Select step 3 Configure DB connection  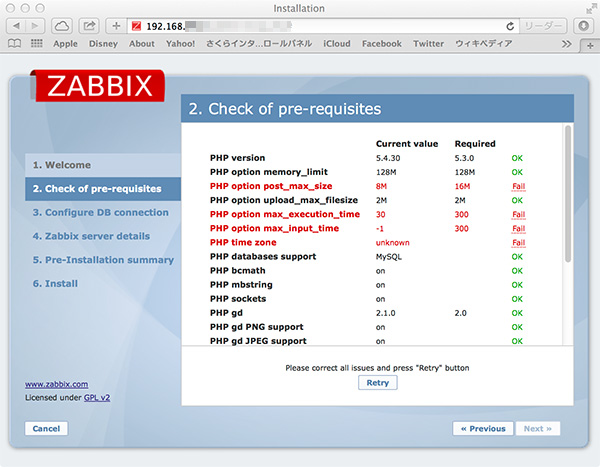tap(100, 212)
